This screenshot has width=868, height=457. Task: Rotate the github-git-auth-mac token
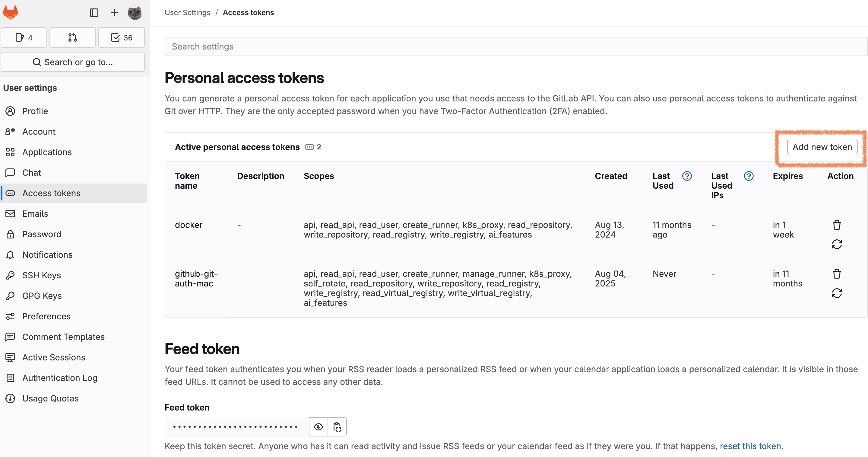tap(837, 293)
